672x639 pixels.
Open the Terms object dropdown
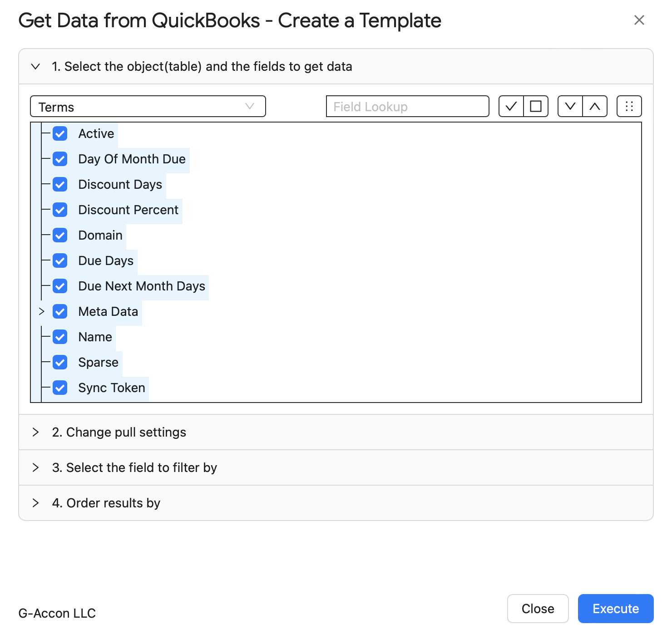[x=148, y=106]
